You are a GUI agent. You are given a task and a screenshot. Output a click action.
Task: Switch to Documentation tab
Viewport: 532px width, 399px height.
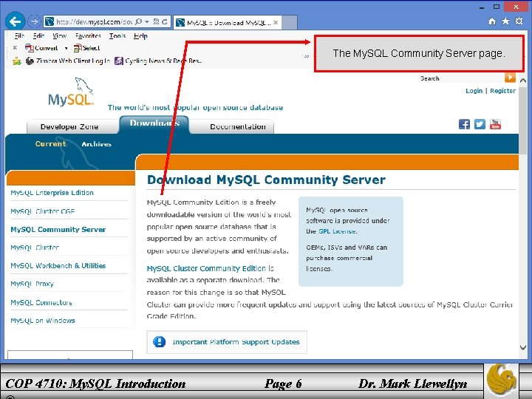(237, 127)
